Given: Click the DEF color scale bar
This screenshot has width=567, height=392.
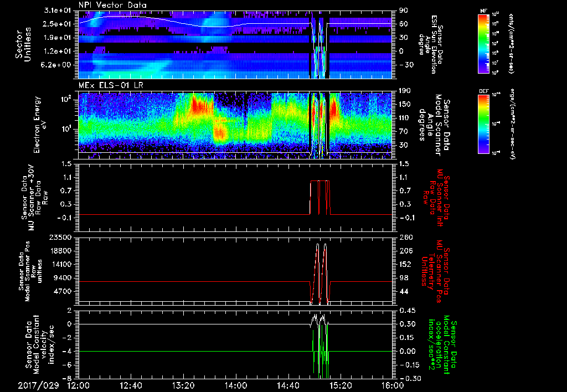Looking at the screenshot, I should pos(484,124).
